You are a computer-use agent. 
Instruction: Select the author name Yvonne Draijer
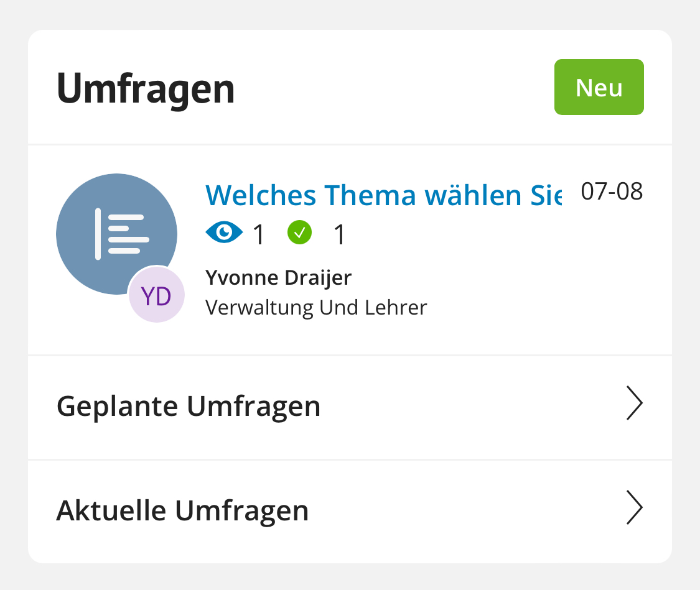point(278,278)
